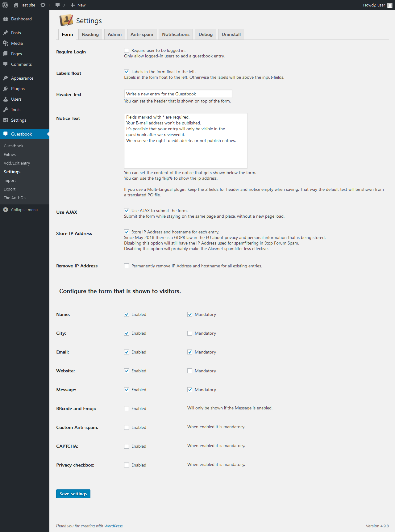Uncheck Message Enabled checkbox
Viewport: 395px width, 532px height.
tap(127, 390)
